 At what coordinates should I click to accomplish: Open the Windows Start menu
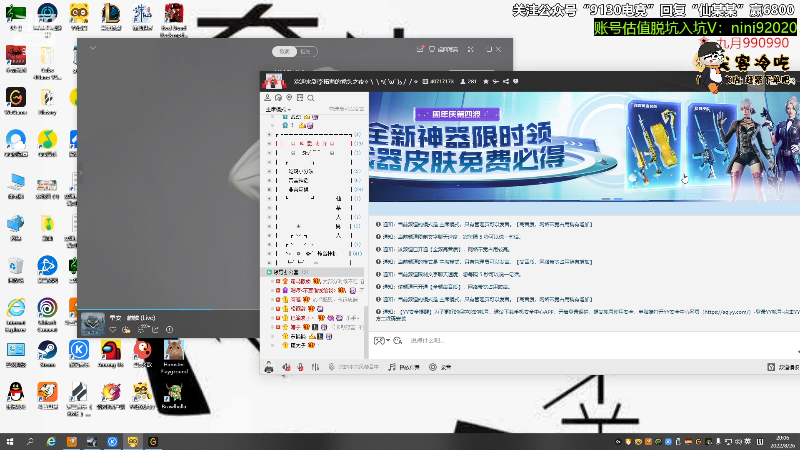point(10,442)
